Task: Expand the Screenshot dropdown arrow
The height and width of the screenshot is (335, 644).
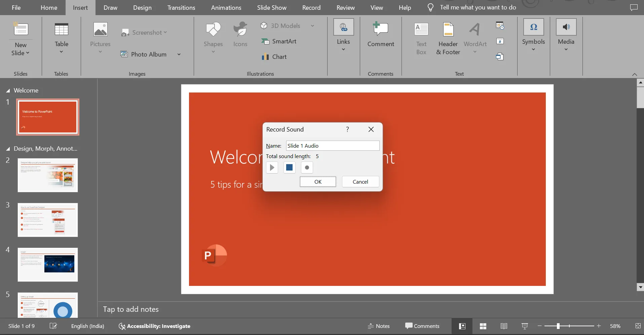Action: click(165, 32)
